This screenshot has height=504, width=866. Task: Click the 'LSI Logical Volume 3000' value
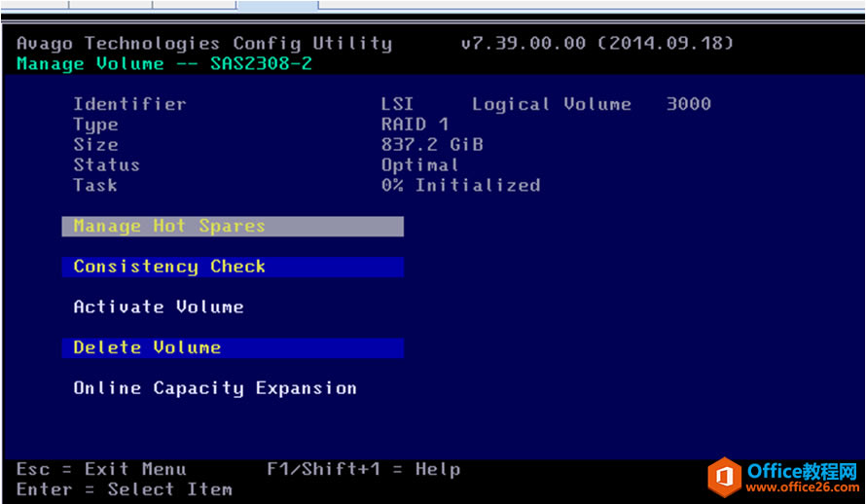tap(546, 104)
